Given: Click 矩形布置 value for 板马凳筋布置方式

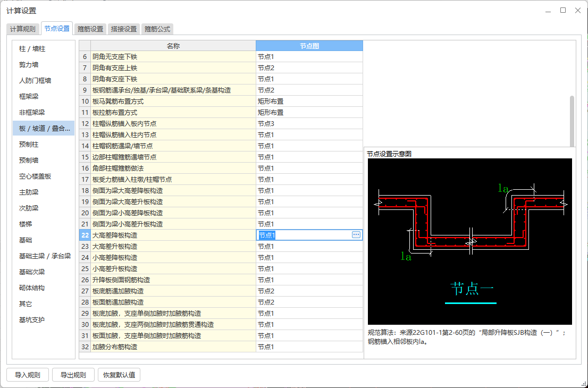Looking at the screenshot, I should [x=309, y=101].
